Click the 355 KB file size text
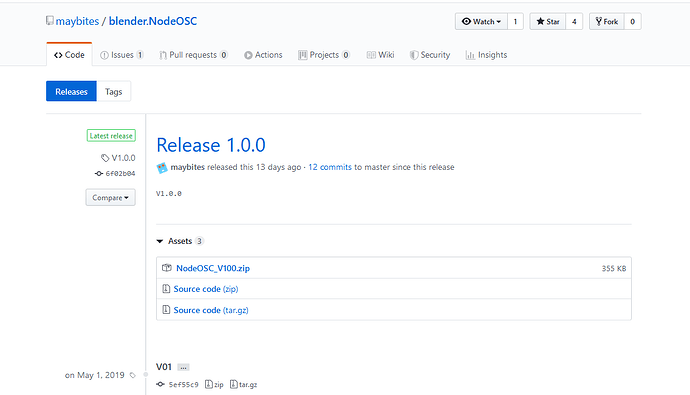This screenshot has width=690, height=395. point(614,268)
